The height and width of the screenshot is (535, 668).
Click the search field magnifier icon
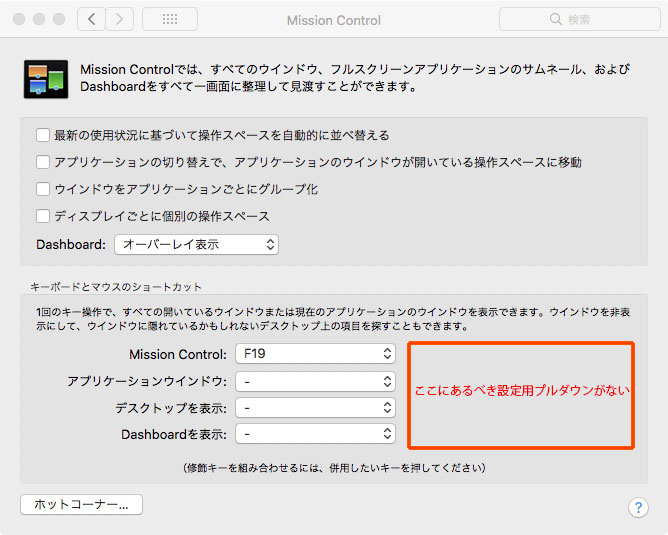click(x=556, y=19)
